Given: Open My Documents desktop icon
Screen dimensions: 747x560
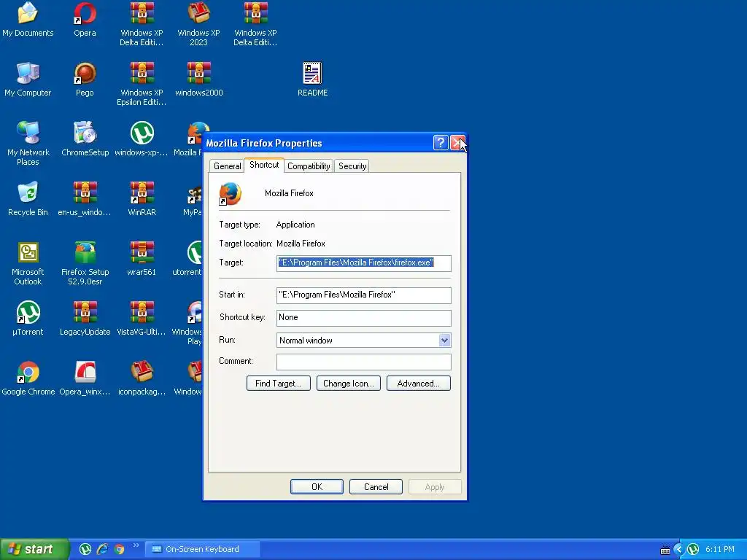Looking at the screenshot, I should (28, 19).
